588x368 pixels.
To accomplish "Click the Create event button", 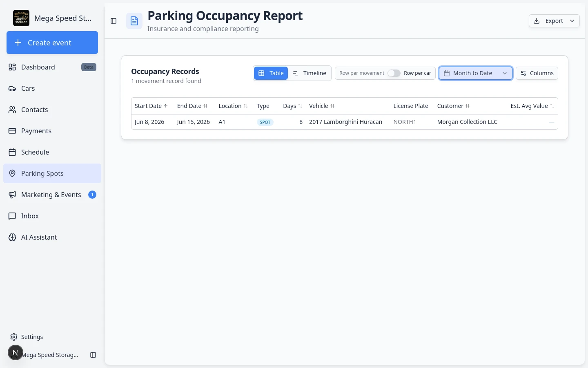I will (52, 43).
